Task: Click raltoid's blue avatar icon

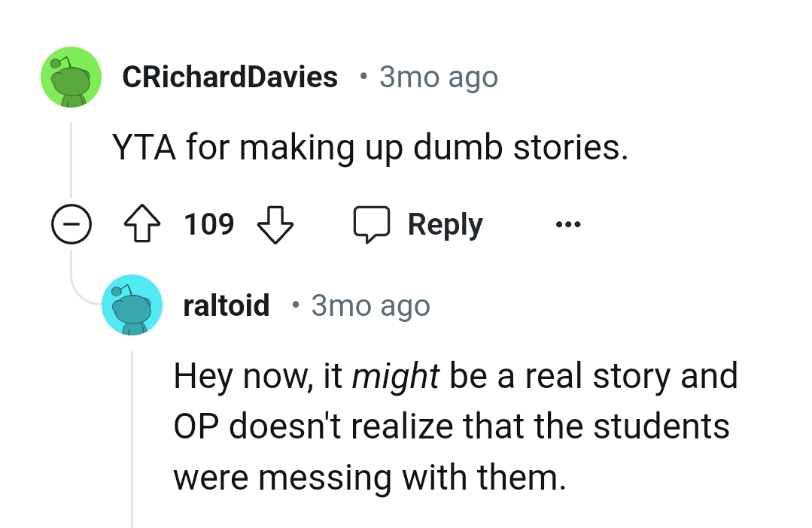Action: point(132,305)
